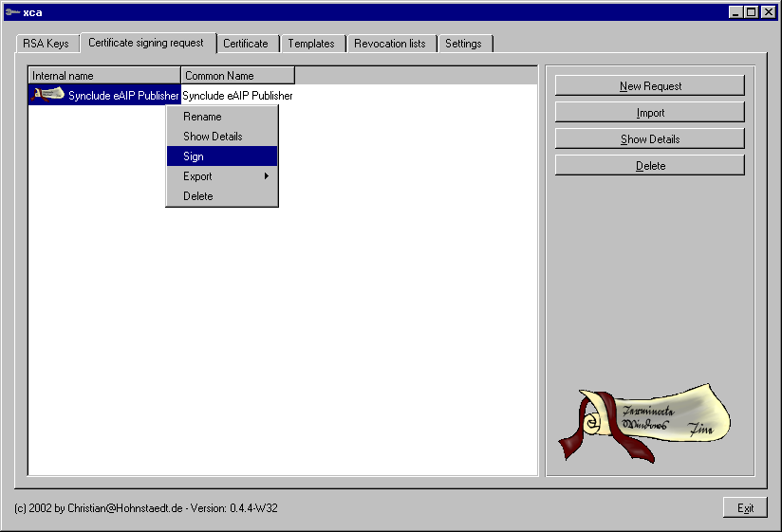
Task: Go to the Templates tab
Action: pyautogui.click(x=311, y=44)
